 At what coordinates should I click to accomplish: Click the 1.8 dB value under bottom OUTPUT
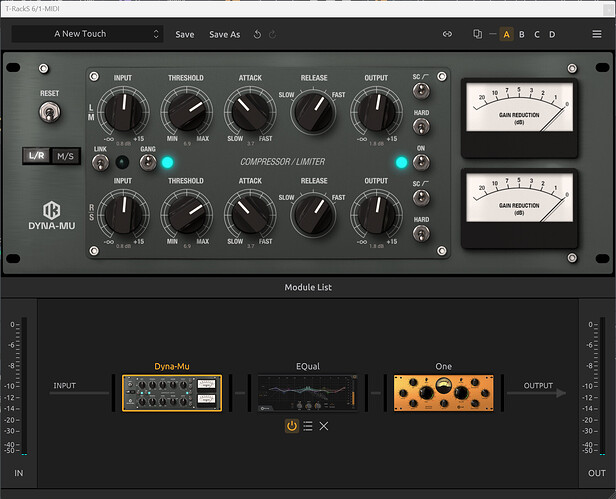coord(376,246)
